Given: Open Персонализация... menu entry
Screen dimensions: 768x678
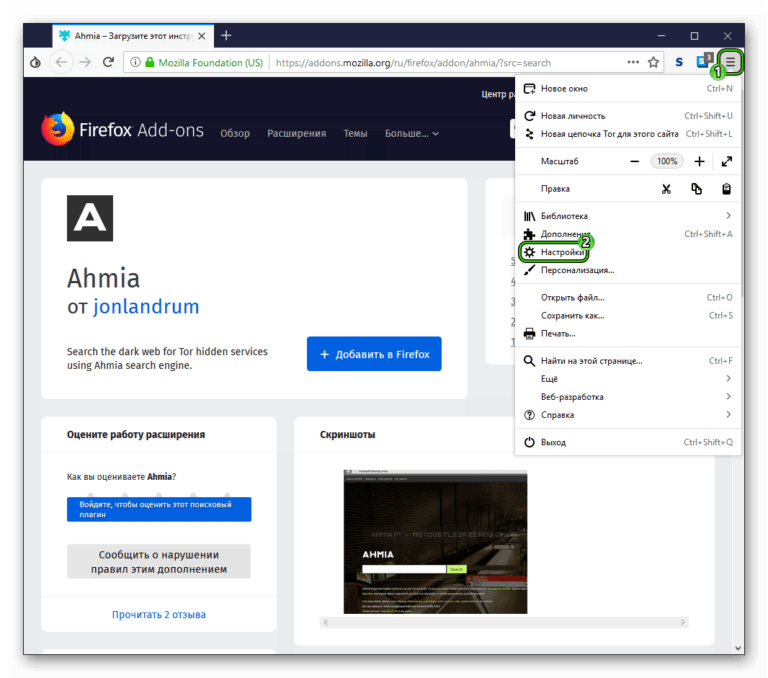Looking at the screenshot, I should 628,270.
